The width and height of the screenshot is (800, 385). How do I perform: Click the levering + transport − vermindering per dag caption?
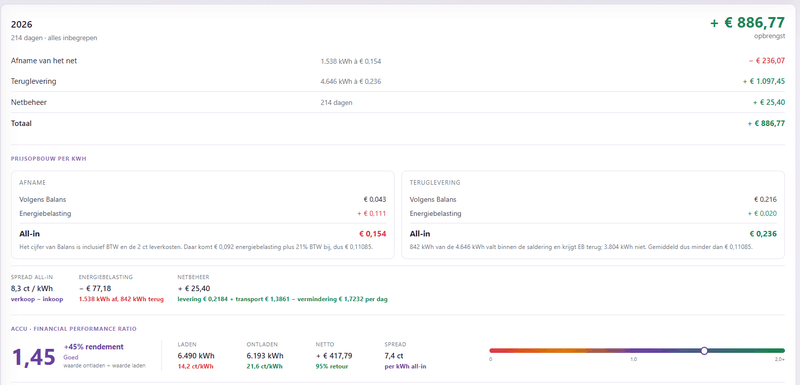click(x=282, y=299)
